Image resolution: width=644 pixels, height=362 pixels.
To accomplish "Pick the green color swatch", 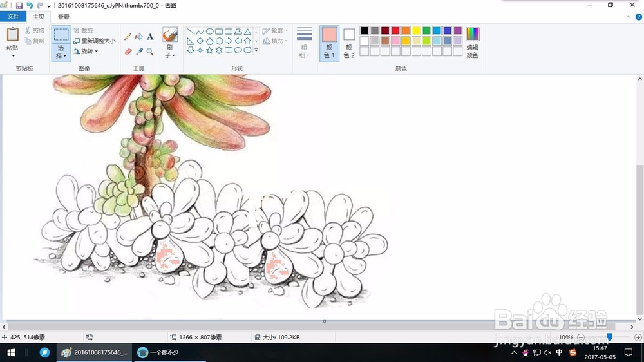I will click(426, 30).
